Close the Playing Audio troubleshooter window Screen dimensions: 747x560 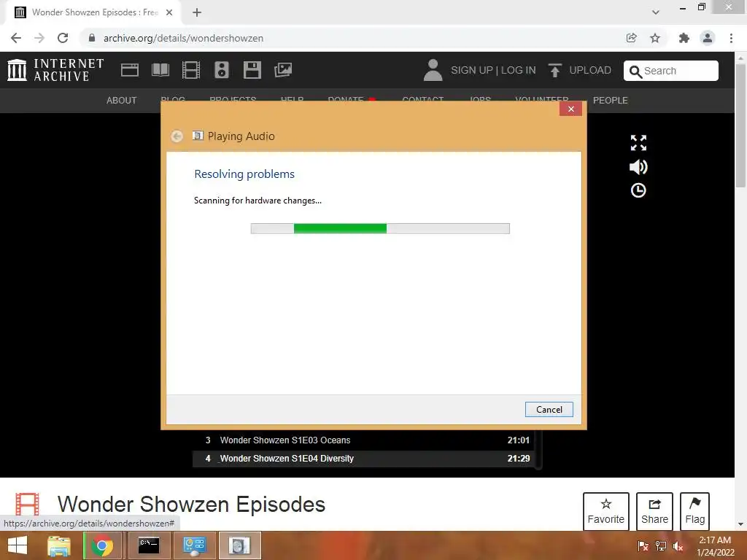pyautogui.click(x=570, y=109)
